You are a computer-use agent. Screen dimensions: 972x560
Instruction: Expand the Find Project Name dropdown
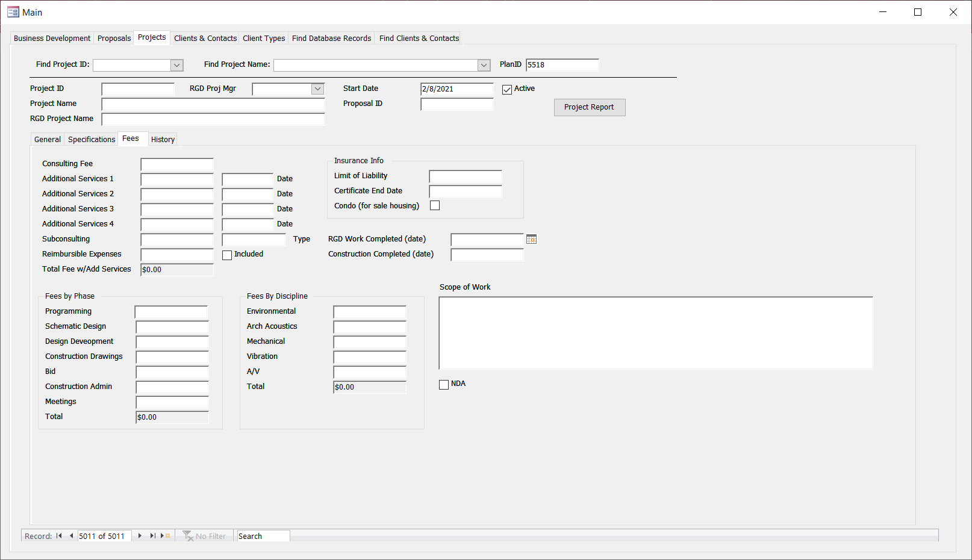click(x=484, y=65)
